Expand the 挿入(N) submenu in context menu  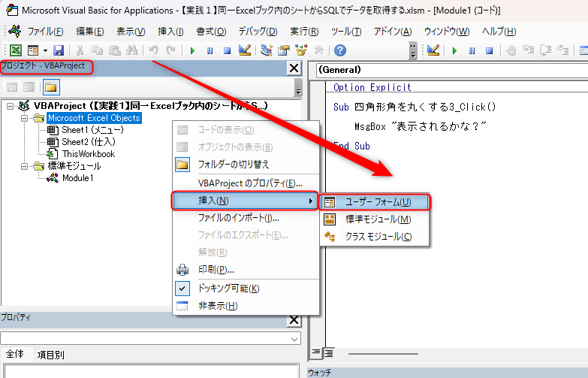pyautogui.click(x=246, y=201)
